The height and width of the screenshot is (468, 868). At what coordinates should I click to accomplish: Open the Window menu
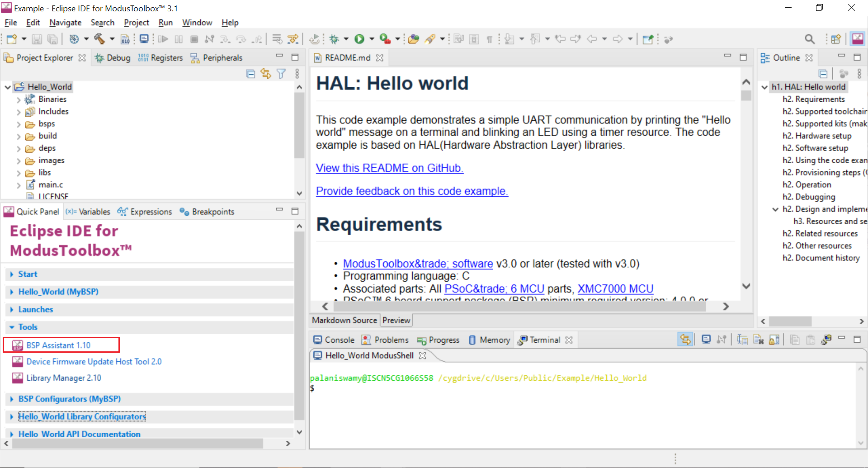tap(197, 23)
